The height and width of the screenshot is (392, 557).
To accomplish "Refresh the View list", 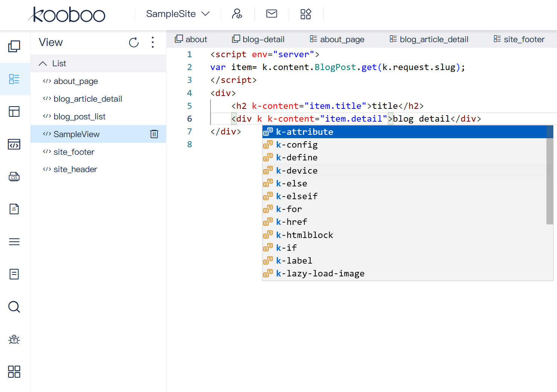I will (134, 43).
